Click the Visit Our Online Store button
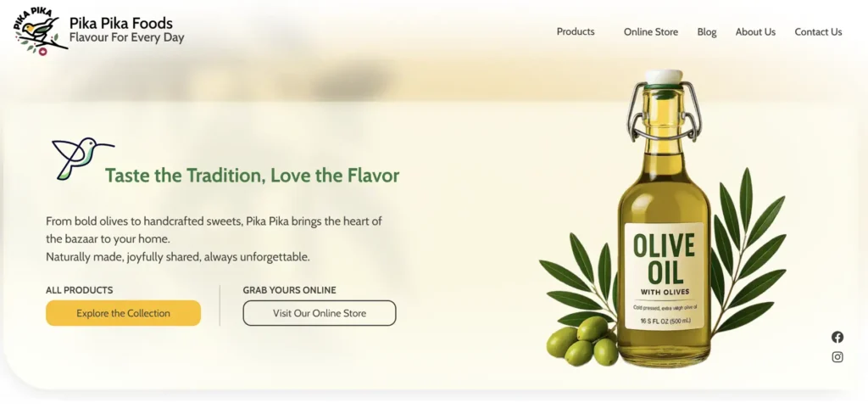The width and height of the screenshot is (868, 414). coord(320,313)
